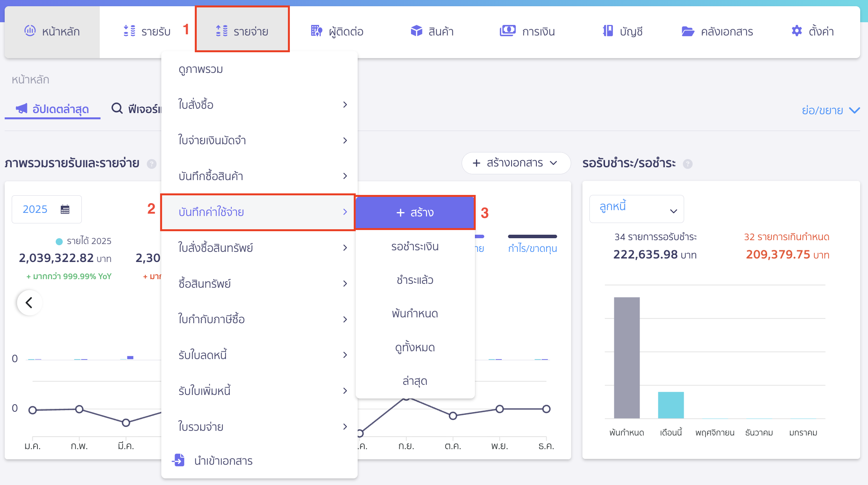Image resolution: width=868 pixels, height=485 pixels.
Task: Click the + สร้าง button
Action: [x=415, y=212]
